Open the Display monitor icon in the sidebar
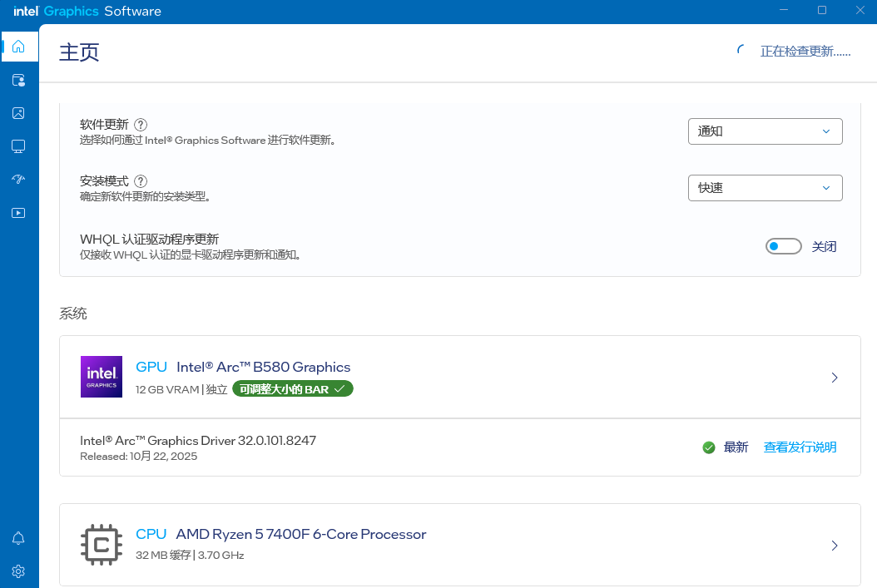The image size is (877, 588). point(18,146)
